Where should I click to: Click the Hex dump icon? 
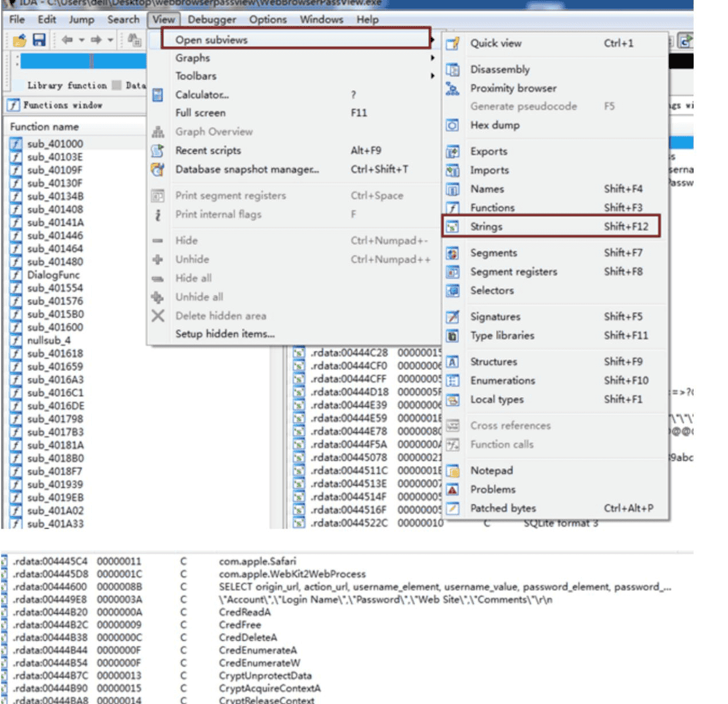(452, 125)
